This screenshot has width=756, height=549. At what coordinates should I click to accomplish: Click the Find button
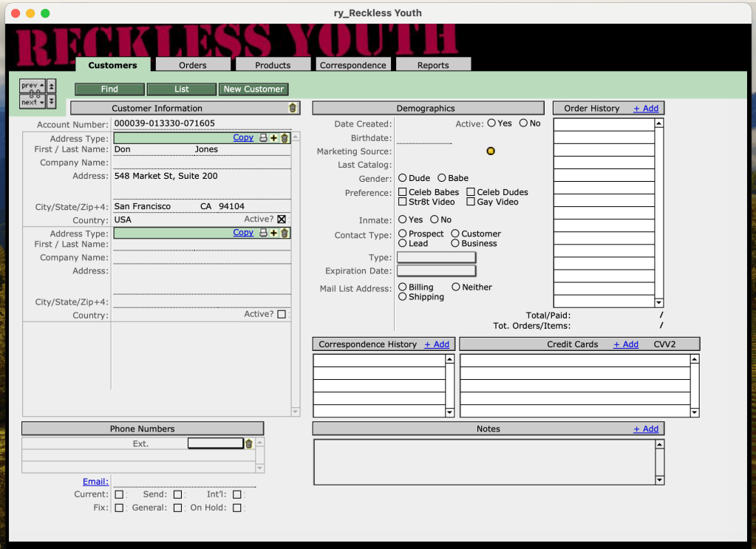point(109,89)
